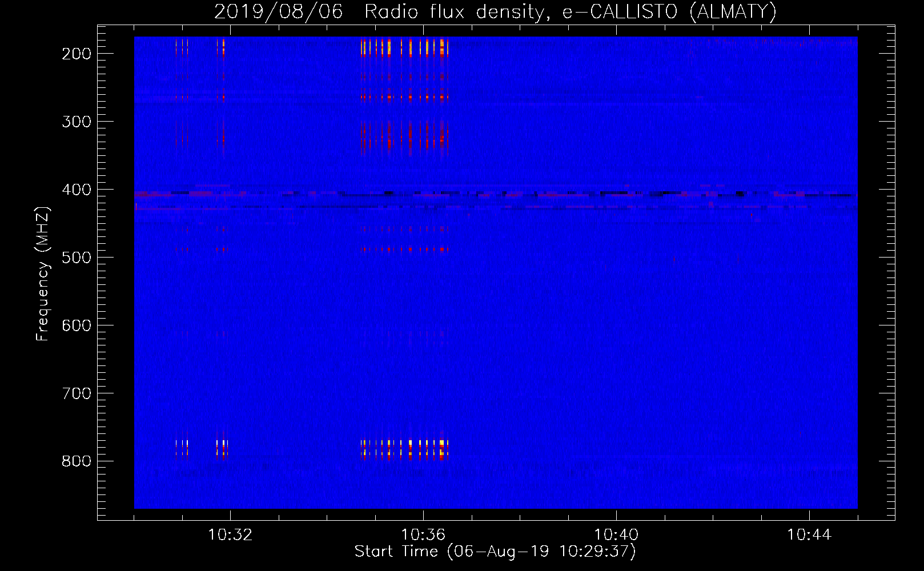The image size is (924, 571).
Task: Click the "600" frequency tick label
Action: pyautogui.click(x=77, y=325)
